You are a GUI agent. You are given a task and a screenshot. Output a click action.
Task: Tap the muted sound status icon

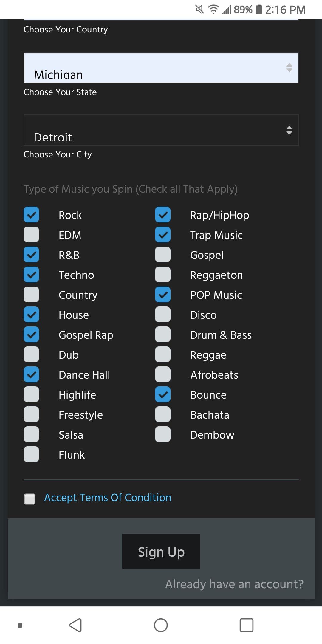coord(199,10)
